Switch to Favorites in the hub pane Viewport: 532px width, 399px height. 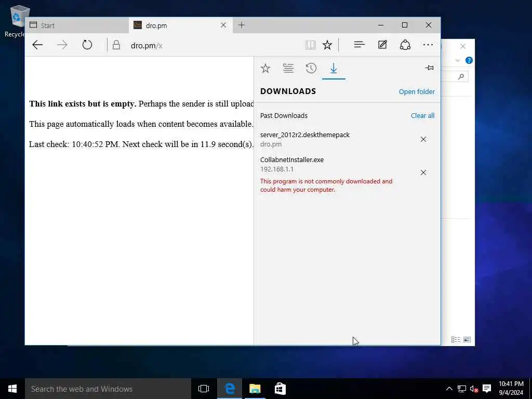(265, 69)
